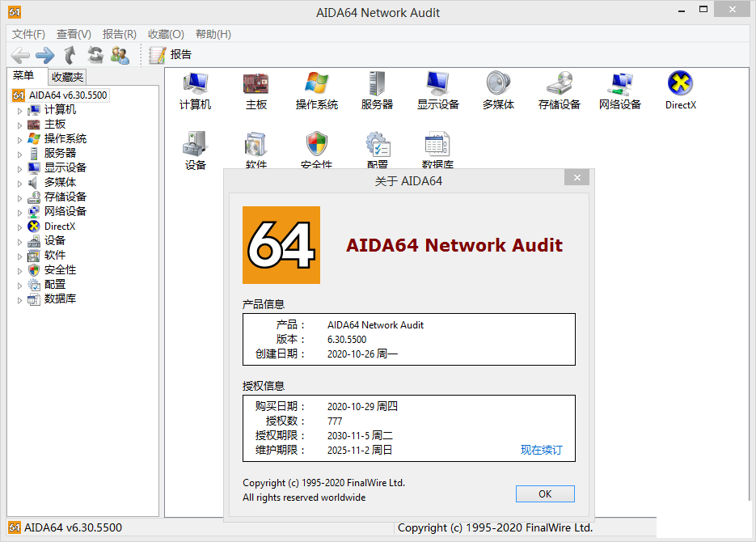
Task: Switch to the 菜单 tab
Action: pos(23,76)
